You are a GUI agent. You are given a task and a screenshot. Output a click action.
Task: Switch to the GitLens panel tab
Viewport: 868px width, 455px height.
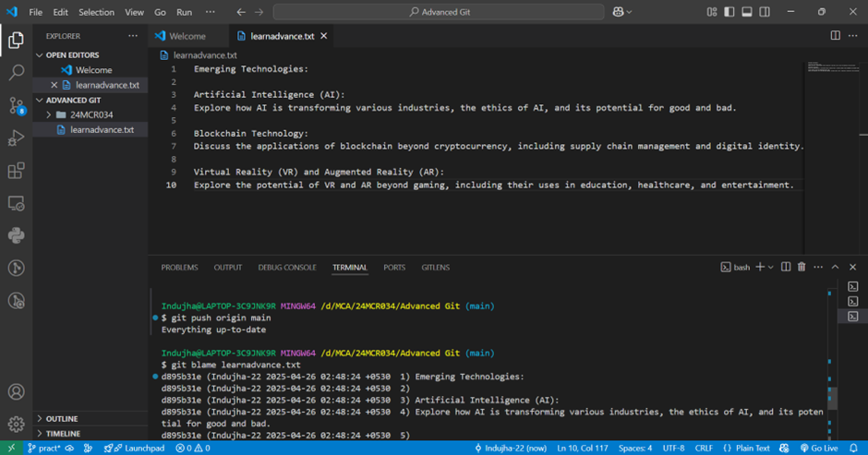pyautogui.click(x=436, y=268)
